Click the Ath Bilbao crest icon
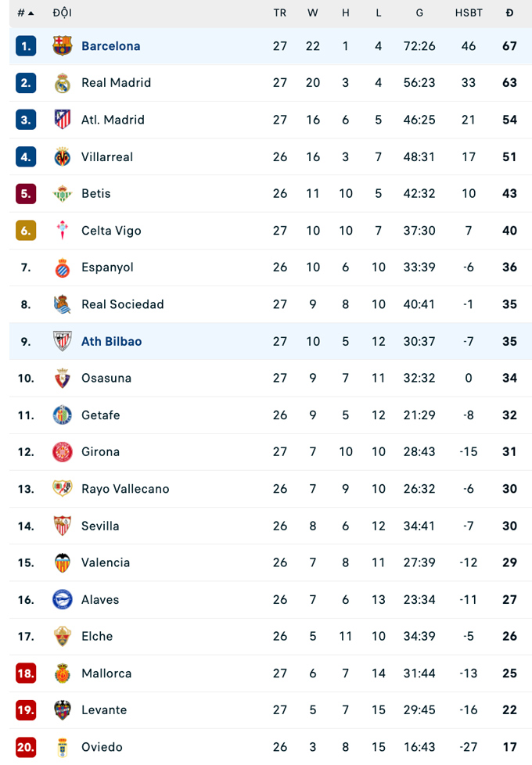The width and height of the screenshot is (532, 765). [x=63, y=341]
